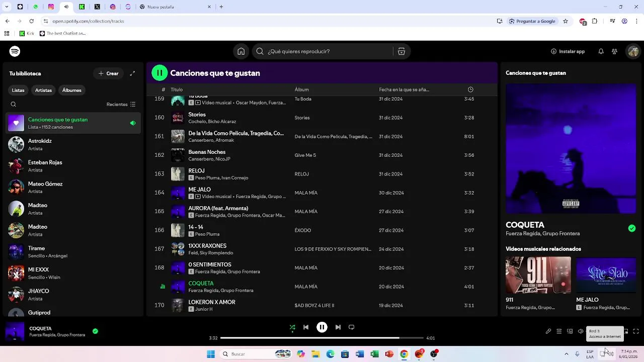Open File Explorer from the Windows taskbar
The image size is (644, 362).
315,354
